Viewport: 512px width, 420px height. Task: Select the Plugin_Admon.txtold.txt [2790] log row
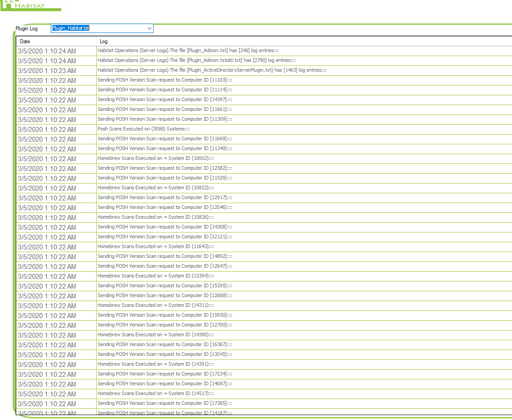tap(196, 61)
